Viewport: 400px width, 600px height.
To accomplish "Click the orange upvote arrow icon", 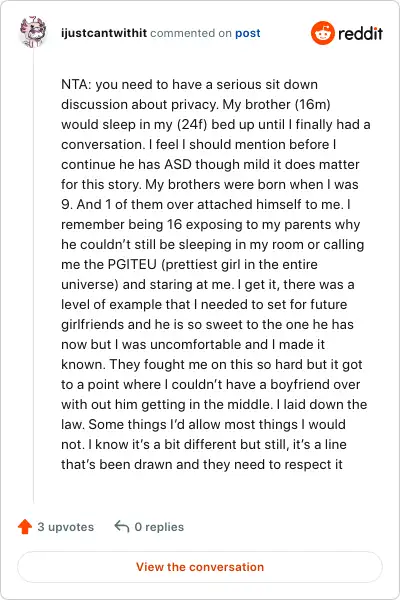I will [25, 527].
